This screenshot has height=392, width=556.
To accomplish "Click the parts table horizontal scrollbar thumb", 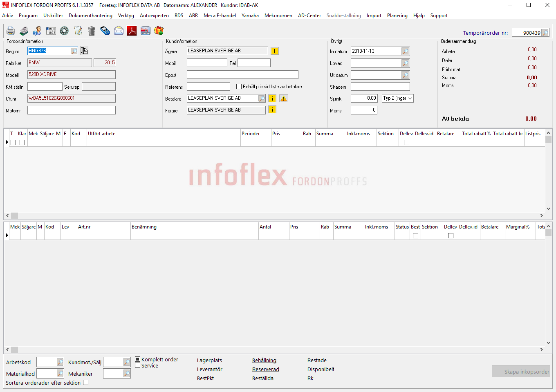I will pyautogui.click(x=15, y=349).
